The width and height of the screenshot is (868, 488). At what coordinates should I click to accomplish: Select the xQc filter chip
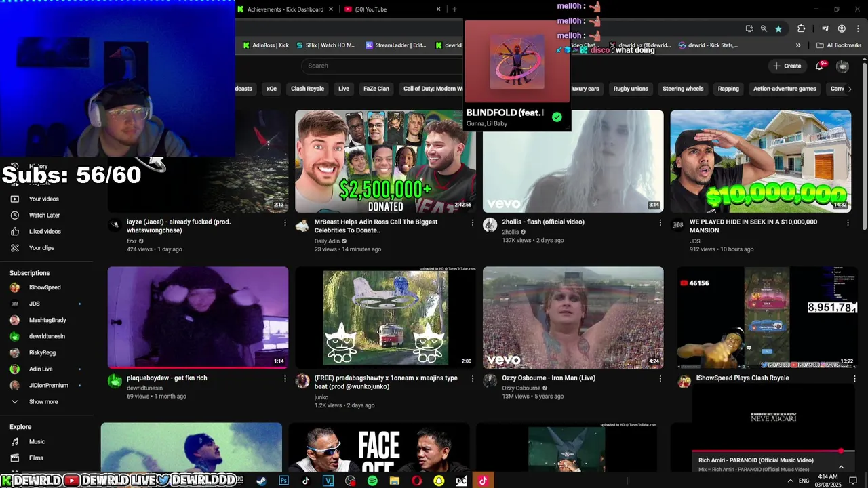[x=271, y=89]
